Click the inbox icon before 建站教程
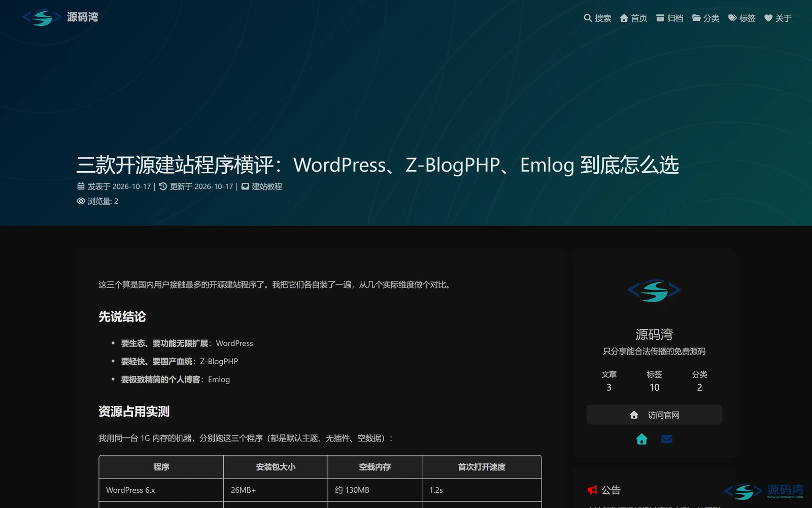This screenshot has height=508, width=812. point(245,186)
